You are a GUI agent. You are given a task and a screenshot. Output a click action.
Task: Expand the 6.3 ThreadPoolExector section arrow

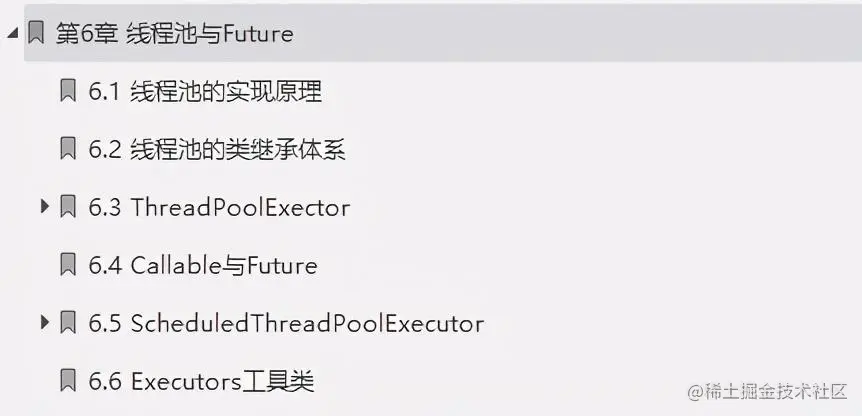coord(44,207)
